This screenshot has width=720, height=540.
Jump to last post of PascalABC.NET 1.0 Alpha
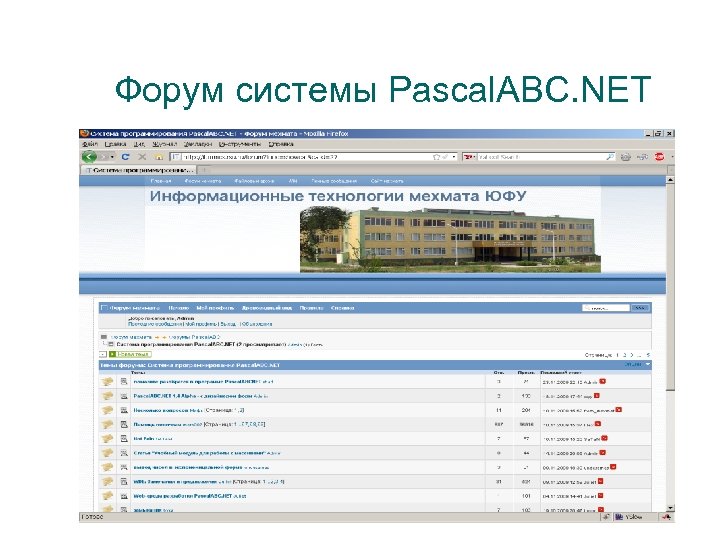(x=597, y=395)
